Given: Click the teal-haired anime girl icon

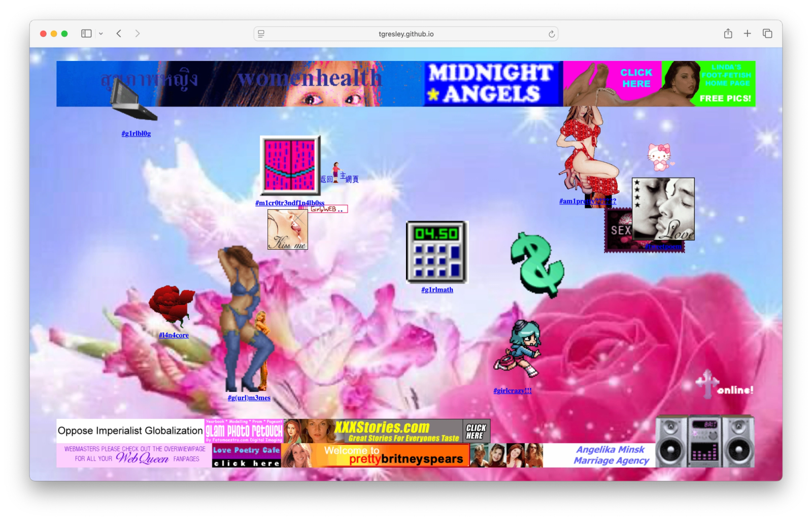Looking at the screenshot, I should pos(519,348).
